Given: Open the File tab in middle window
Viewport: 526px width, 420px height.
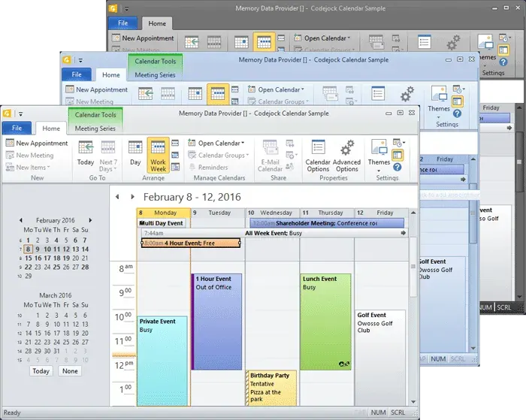Looking at the screenshot, I should coord(77,74).
